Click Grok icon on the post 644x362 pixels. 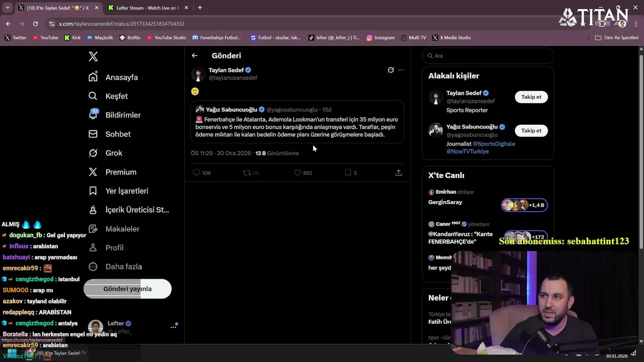pyautogui.click(x=390, y=70)
